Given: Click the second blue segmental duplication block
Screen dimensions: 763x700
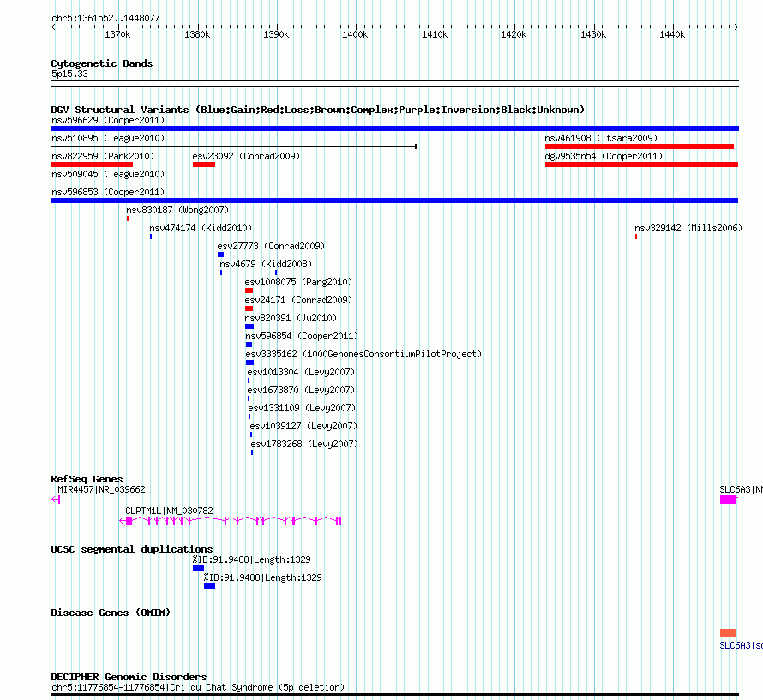Looking at the screenshot, I should [x=210, y=586].
